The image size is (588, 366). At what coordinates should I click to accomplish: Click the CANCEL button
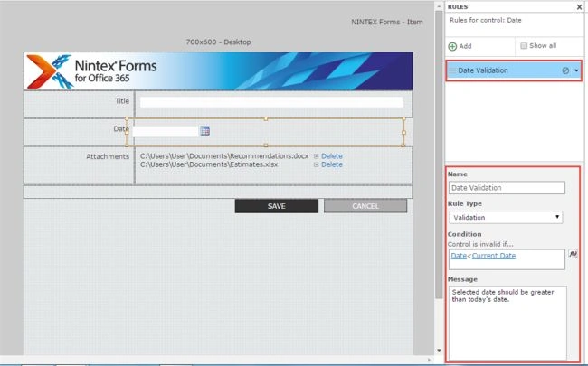tap(365, 206)
